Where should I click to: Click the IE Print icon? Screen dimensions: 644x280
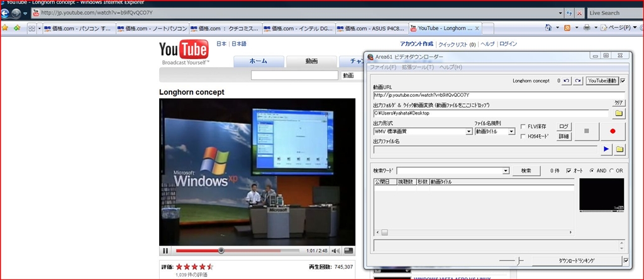[x=587, y=28]
